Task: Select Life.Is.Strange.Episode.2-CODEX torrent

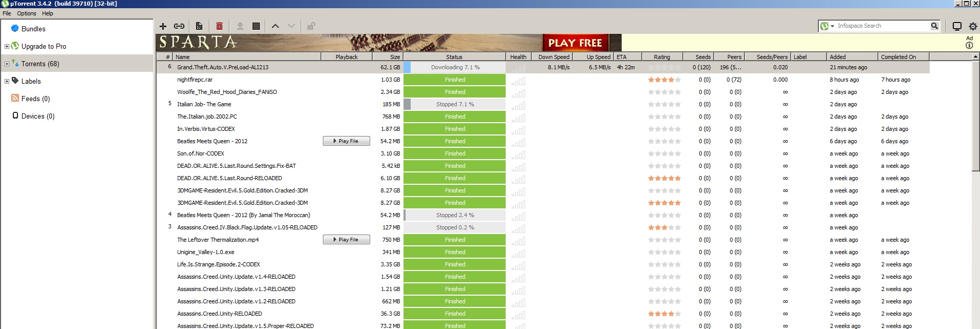Action: tap(219, 264)
